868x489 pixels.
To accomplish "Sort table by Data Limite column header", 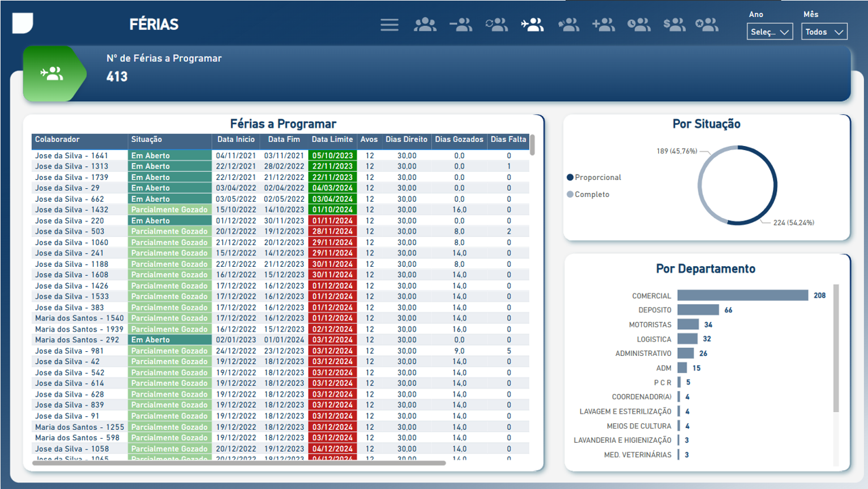I will 332,140.
